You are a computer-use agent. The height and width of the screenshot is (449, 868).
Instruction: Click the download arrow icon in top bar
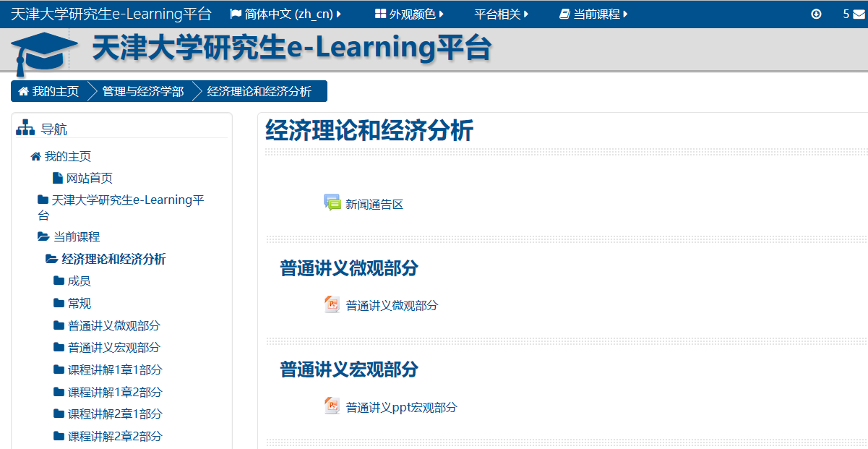tap(816, 14)
